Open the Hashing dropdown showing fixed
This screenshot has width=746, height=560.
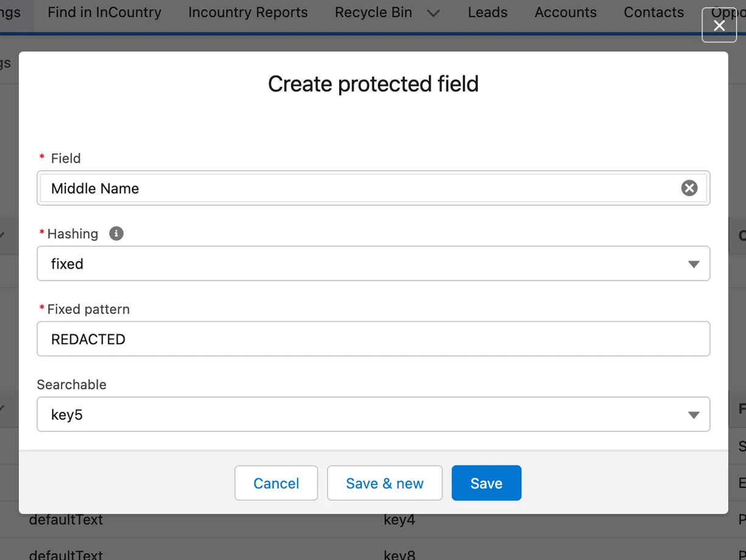tap(373, 264)
